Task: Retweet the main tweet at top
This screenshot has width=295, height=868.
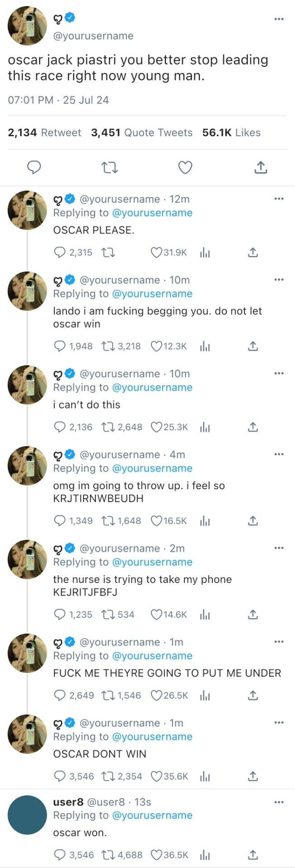Action: pyautogui.click(x=109, y=168)
